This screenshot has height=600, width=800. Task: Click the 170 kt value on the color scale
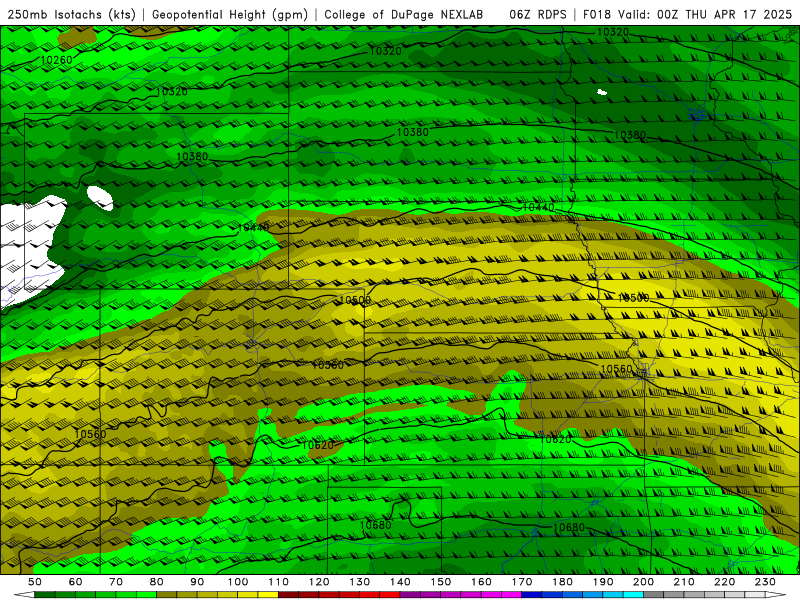[x=522, y=582]
